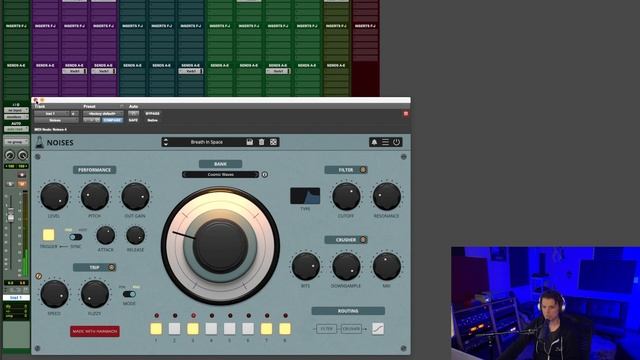Image resolution: width=640 pixels, height=360 pixels.
Task: Open the Breath In Space preset list
Action: [x=207, y=142]
